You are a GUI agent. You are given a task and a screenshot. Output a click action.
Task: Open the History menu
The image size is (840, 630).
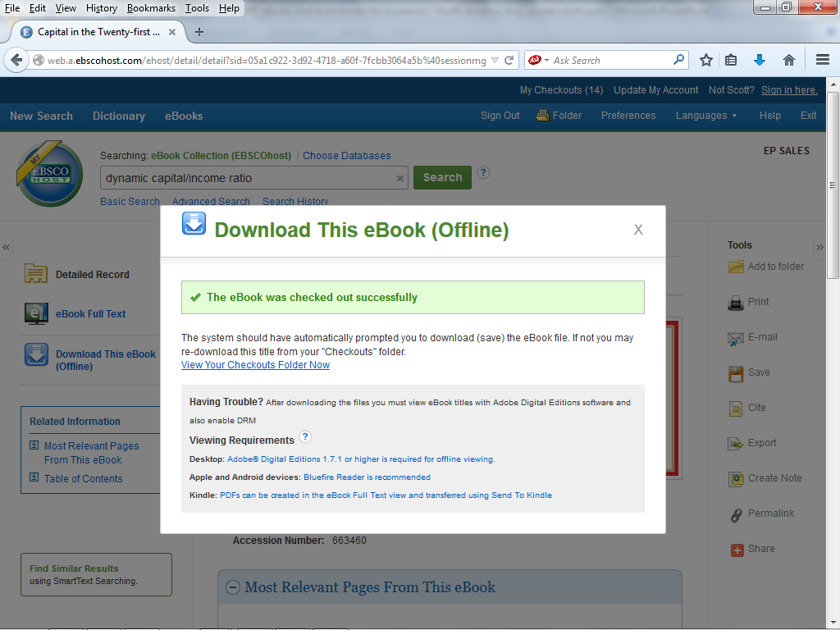click(x=101, y=8)
